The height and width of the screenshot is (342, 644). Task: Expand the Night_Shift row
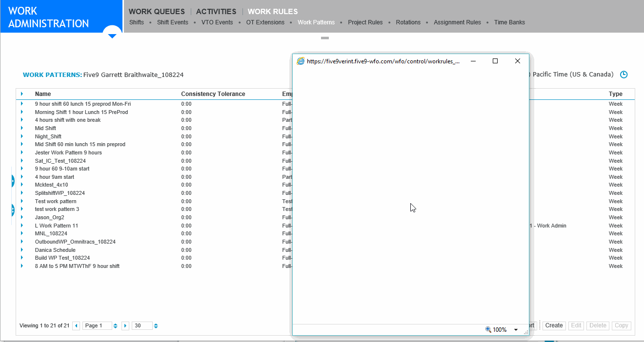pos(22,136)
